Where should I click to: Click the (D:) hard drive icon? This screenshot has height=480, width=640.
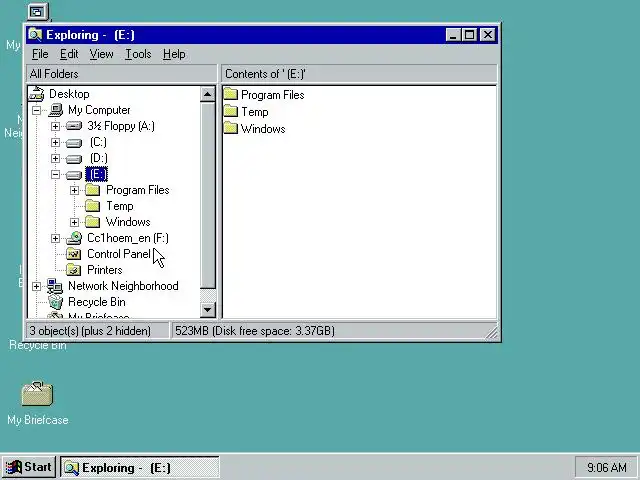point(74,159)
